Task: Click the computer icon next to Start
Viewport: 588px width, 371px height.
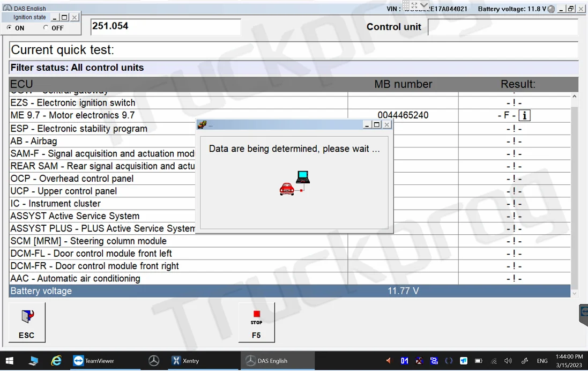Action: 33,361
